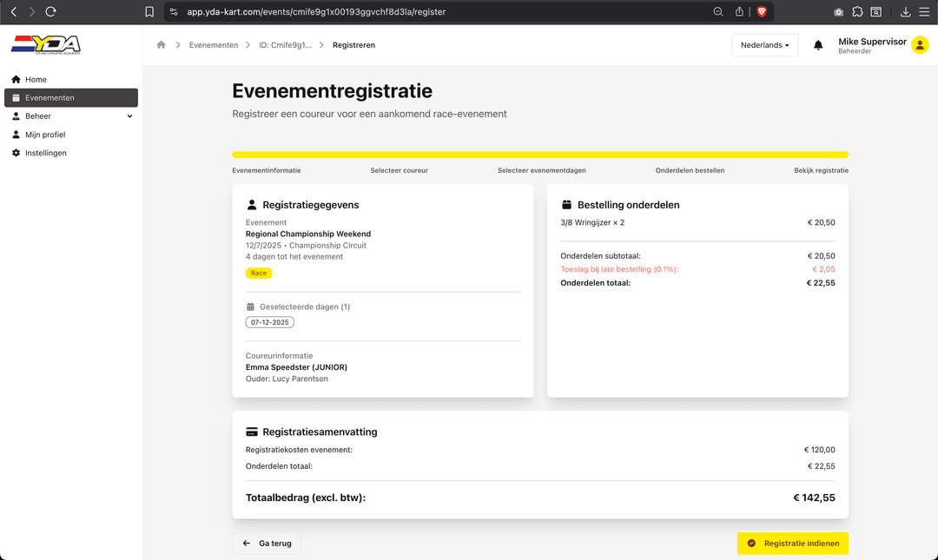
Task: Open the Brave shields icon
Action: [x=762, y=12]
